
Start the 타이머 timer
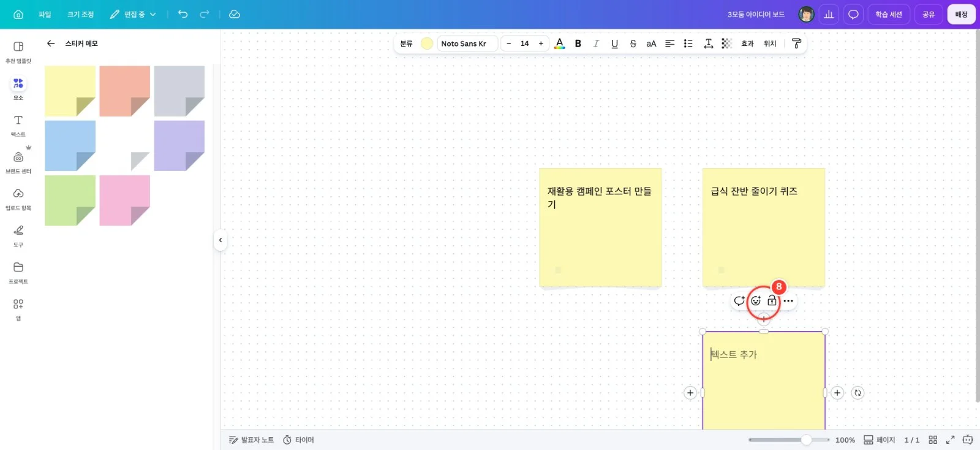pyautogui.click(x=298, y=440)
